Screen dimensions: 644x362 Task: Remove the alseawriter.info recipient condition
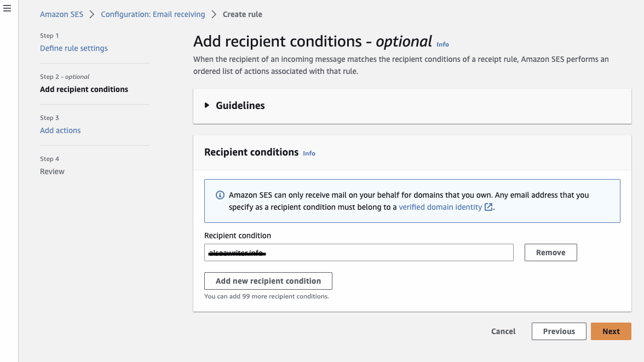click(x=550, y=252)
